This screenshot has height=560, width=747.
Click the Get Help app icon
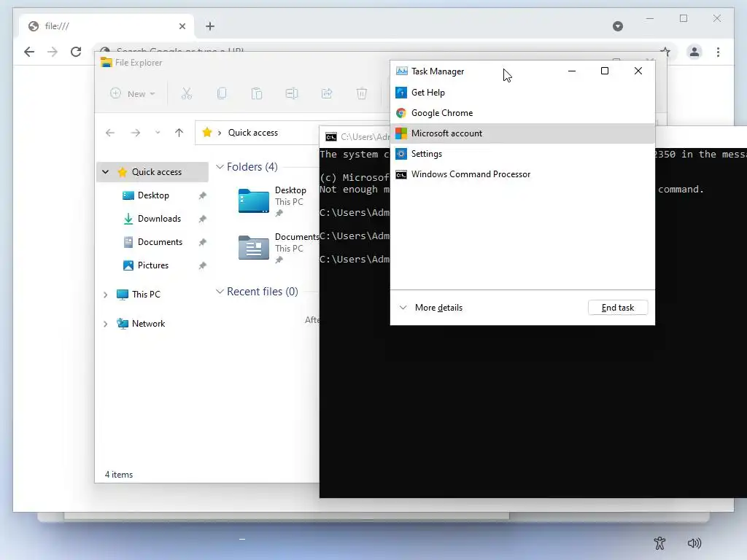[x=401, y=93]
